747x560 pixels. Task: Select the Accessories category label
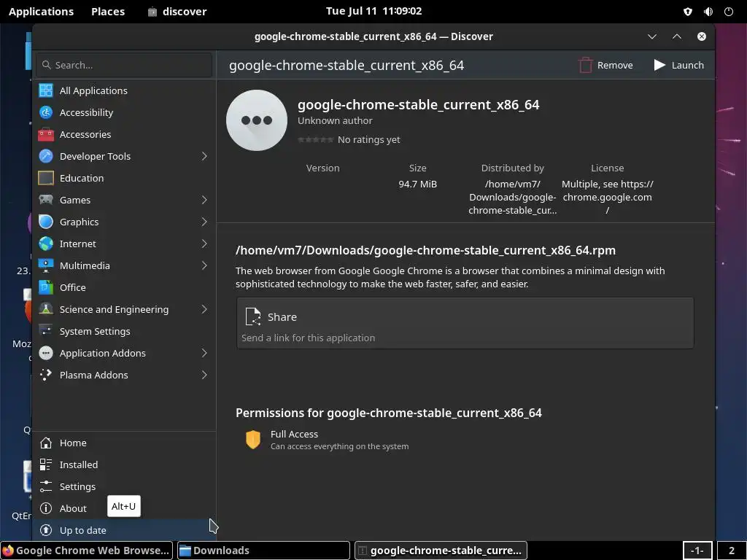point(85,134)
